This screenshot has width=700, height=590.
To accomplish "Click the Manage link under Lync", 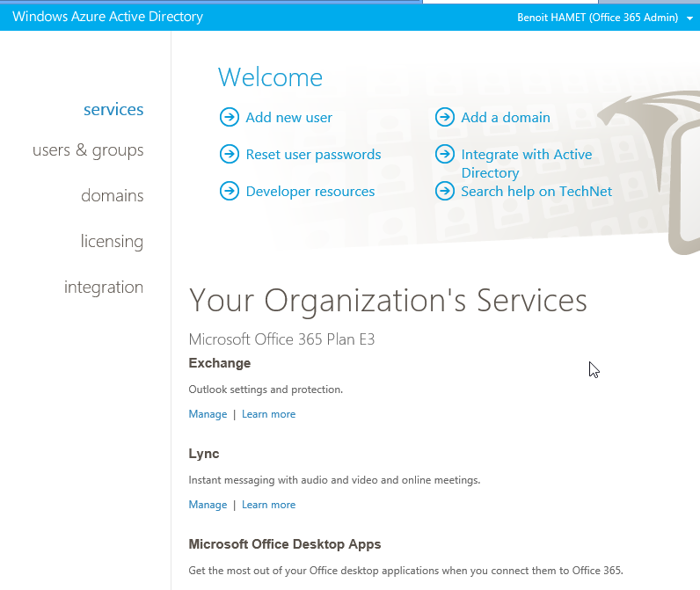I will [x=208, y=505].
